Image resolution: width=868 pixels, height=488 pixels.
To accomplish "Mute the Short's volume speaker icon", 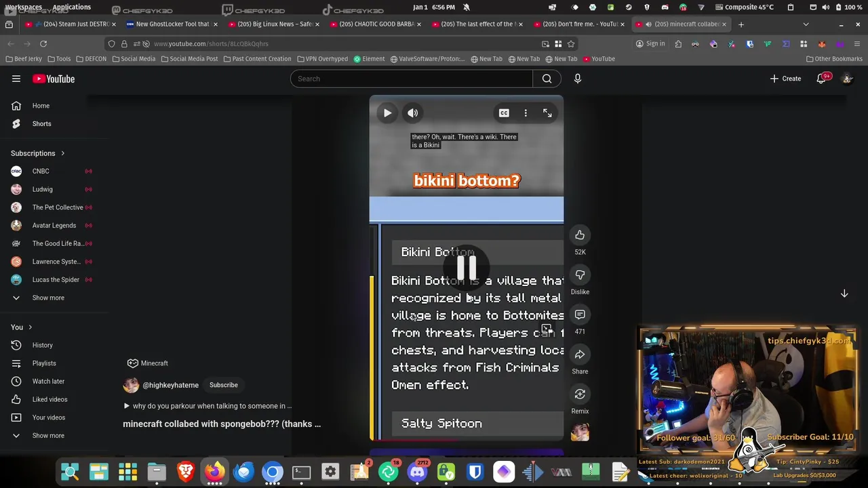I will pos(412,113).
